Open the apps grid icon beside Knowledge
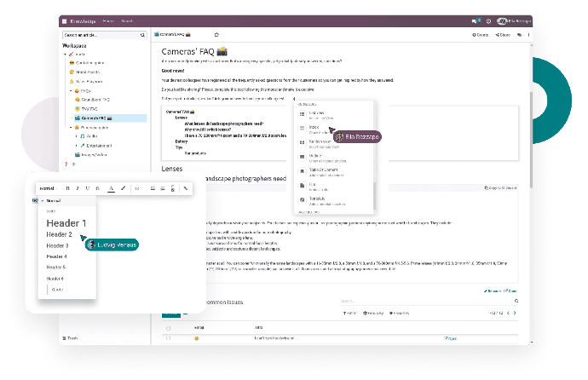Image resolution: width=588 pixels, height=380 pixels. coord(64,21)
